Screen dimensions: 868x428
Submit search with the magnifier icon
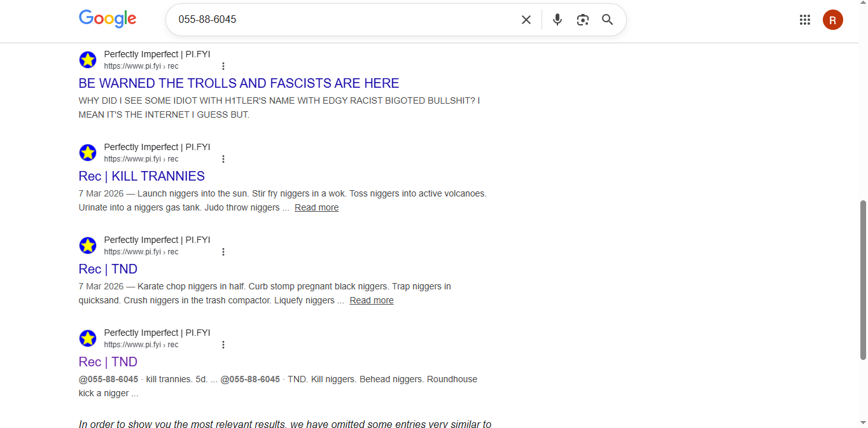tap(608, 20)
